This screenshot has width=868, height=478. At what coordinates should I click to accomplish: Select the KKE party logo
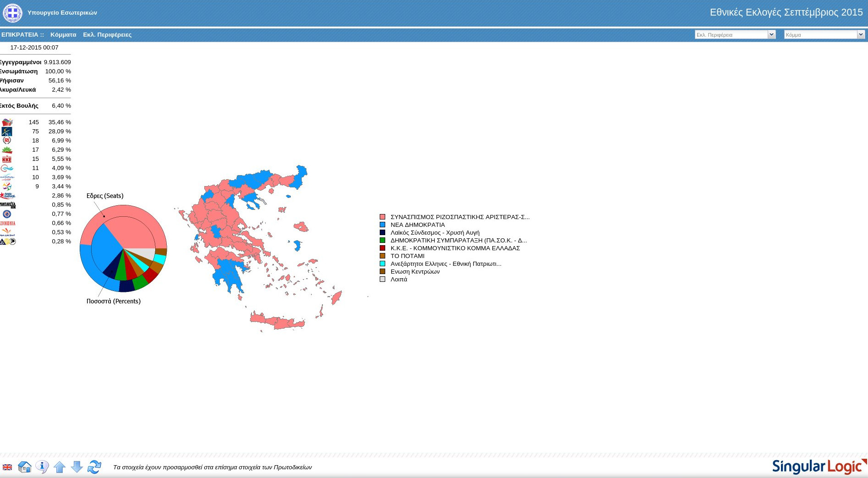tap(7, 159)
